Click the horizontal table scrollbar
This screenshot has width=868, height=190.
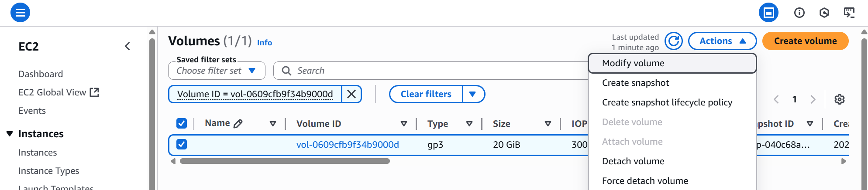pos(285,161)
